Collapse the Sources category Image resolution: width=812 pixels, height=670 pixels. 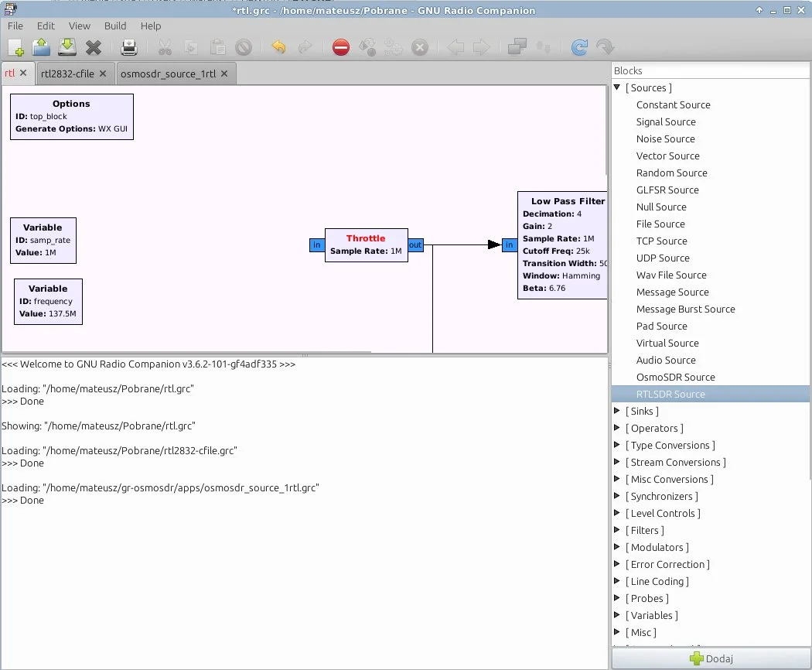tap(617, 88)
